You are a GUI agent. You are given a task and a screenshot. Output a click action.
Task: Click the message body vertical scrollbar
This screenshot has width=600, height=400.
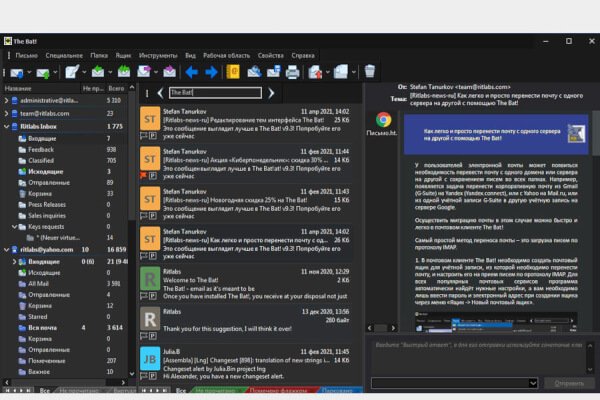(x=595, y=134)
